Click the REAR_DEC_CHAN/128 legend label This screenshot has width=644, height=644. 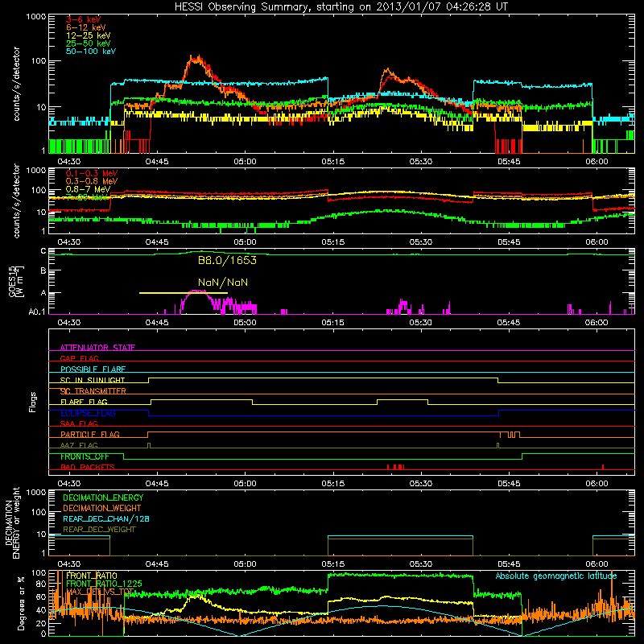[x=106, y=519]
